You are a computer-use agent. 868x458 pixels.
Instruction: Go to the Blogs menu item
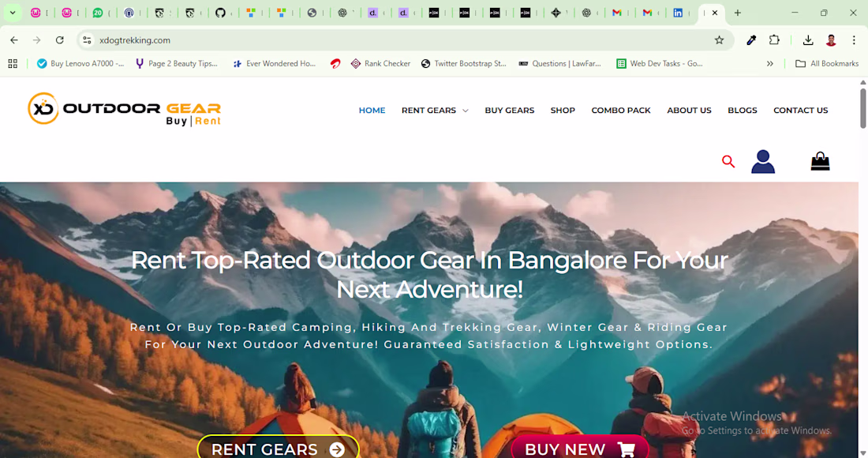point(743,111)
